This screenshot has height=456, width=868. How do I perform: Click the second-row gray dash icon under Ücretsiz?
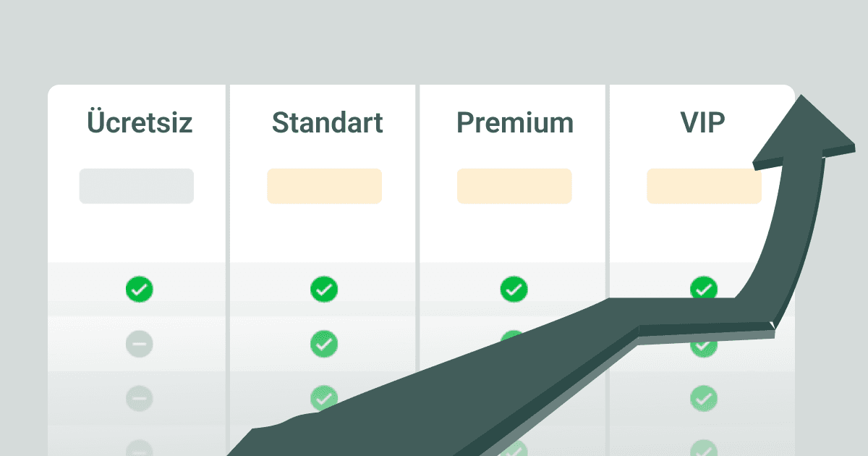140,344
